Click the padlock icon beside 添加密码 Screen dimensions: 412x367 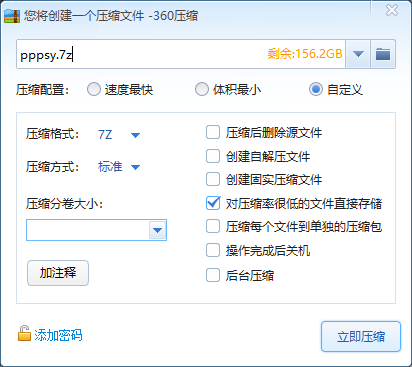24,333
